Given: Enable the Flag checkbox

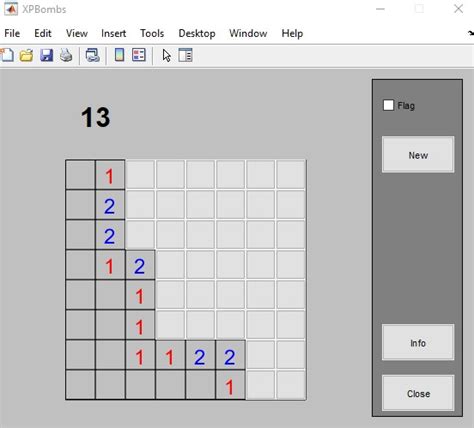Looking at the screenshot, I should [x=388, y=105].
